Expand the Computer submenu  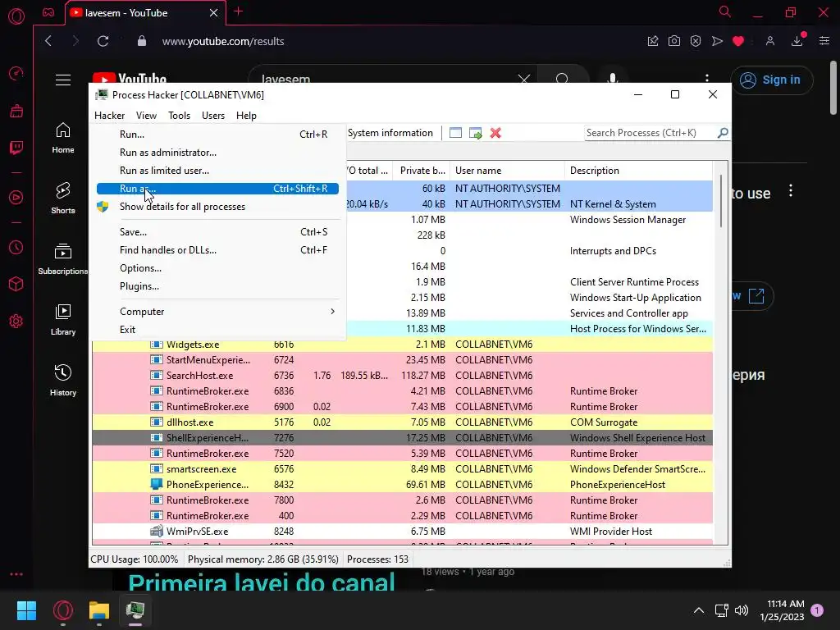click(x=217, y=311)
